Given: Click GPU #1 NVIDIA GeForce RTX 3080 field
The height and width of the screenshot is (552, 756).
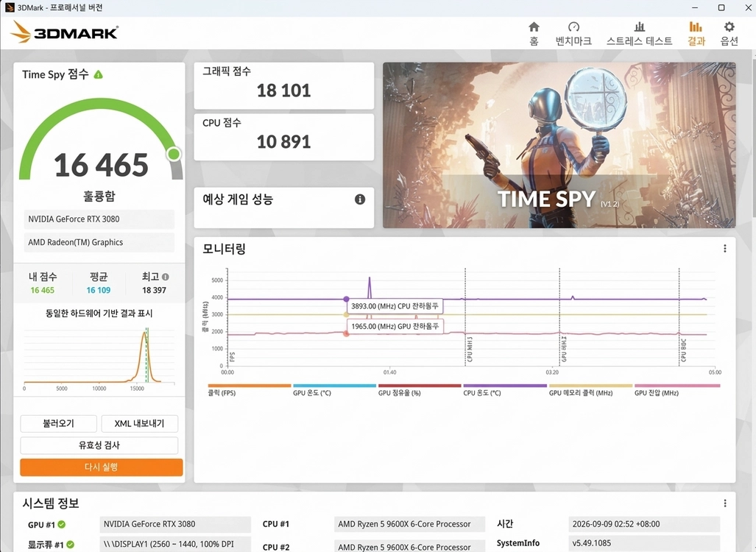Looking at the screenshot, I should point(175,524).
